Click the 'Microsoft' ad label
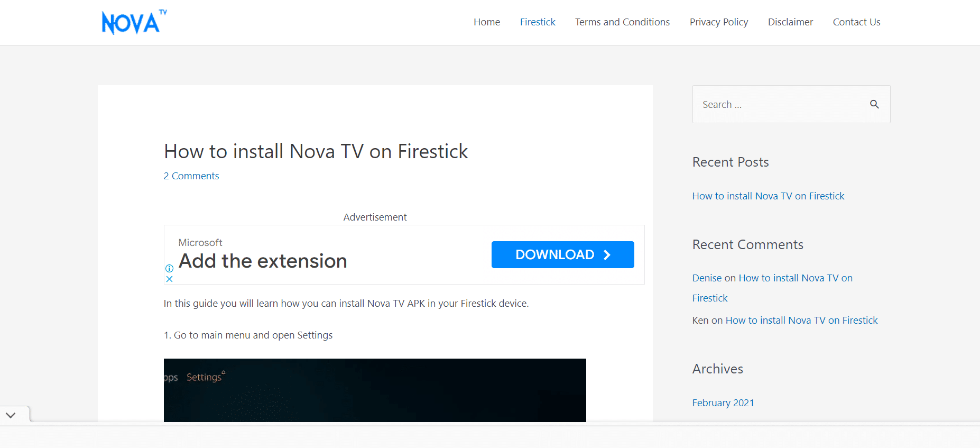The image size is (980, 448). [200, 243]
